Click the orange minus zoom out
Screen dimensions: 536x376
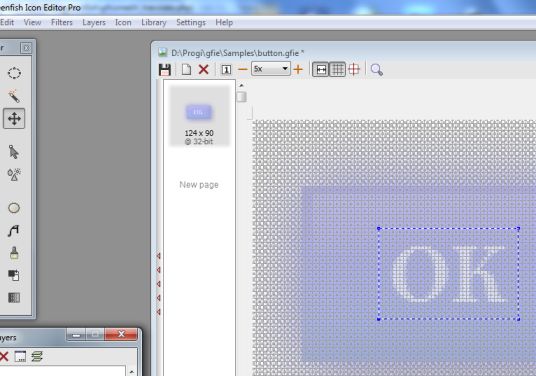tap(243, 69)
